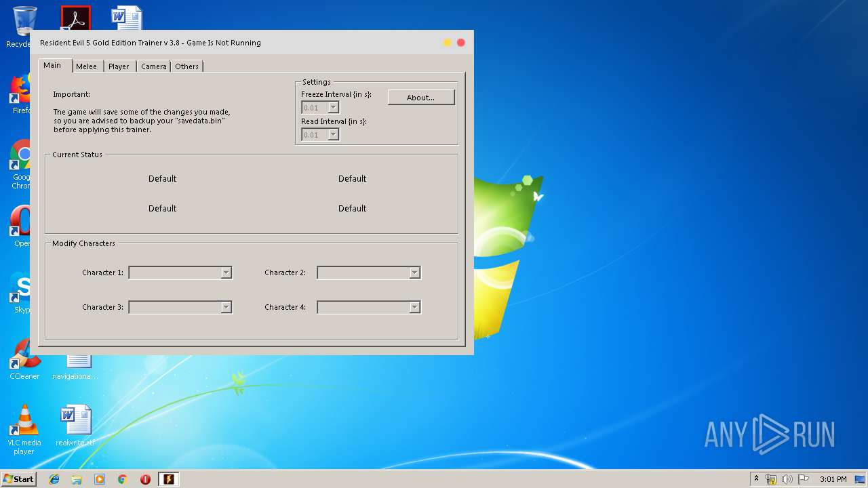Open the Character 3 combo box

click(180, 307)
